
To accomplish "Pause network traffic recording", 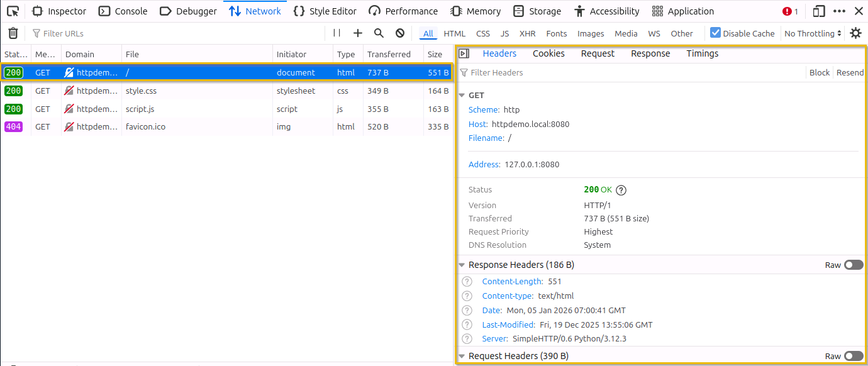I will click(x=337, y=33).
